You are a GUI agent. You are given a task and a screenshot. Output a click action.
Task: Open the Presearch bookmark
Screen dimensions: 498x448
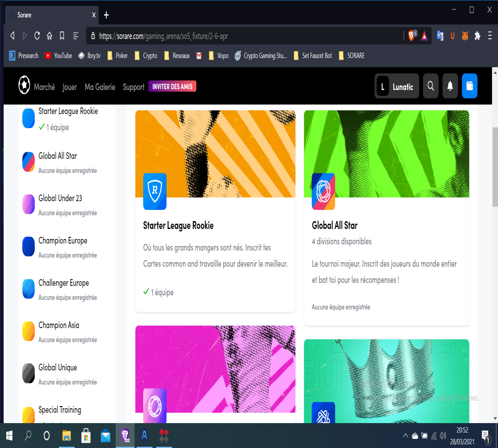tap(24, 56)
